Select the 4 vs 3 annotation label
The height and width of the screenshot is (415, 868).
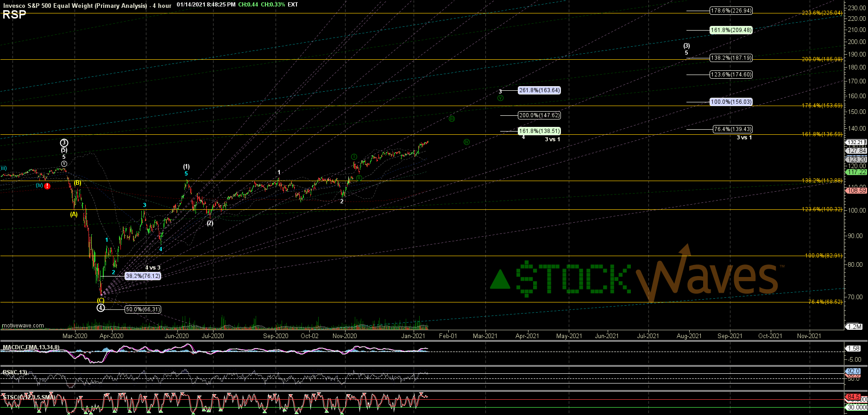[x=153, y=268]
